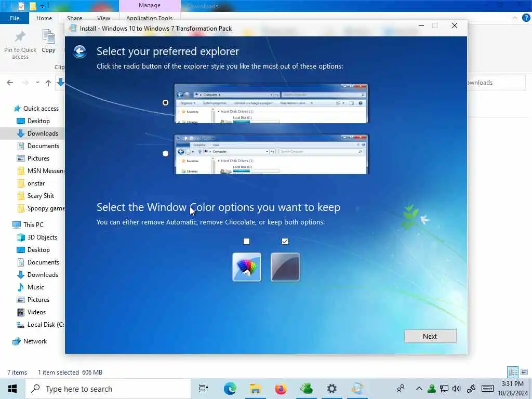Click the taskbar search box
Image resolution: width=532 pixels, height=399 pixels.
[x=108, y=389]
